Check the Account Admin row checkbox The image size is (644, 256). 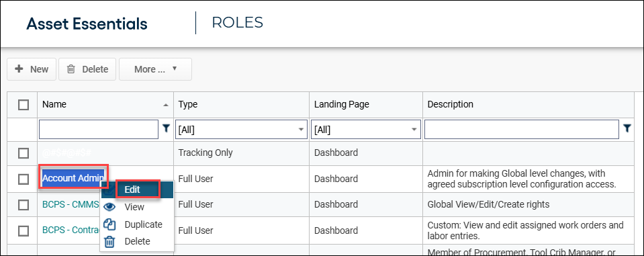click(24, 179)
